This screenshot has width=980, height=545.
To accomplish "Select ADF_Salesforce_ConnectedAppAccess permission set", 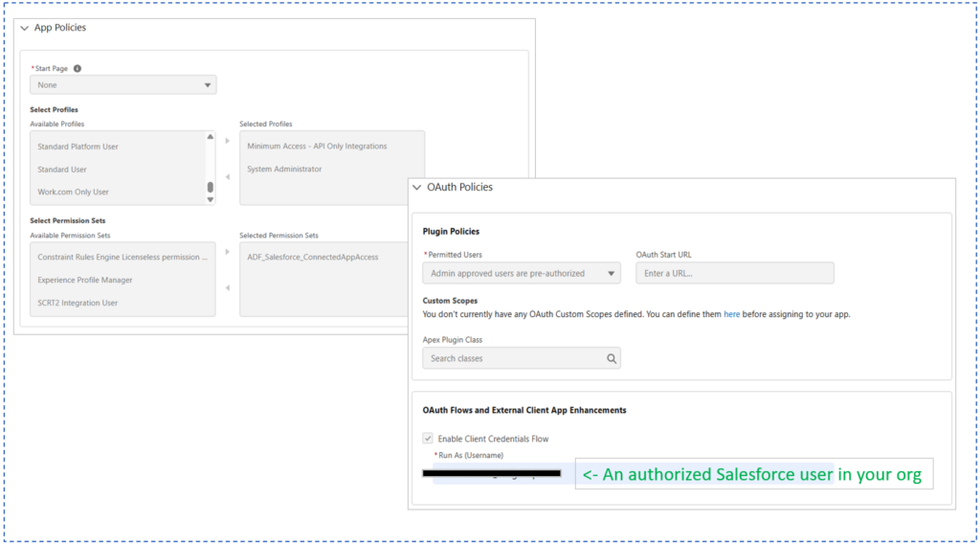I will [313, 257].
